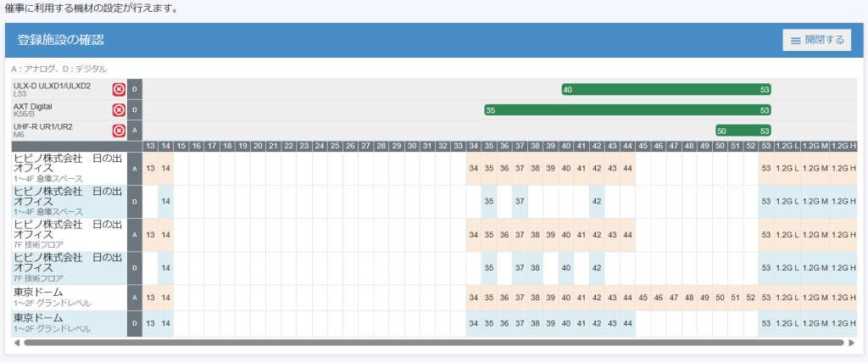Screen dimensions: 868x363
Task: Delete the AXT Digital equipment entry
Action: [x=119, y=109]
